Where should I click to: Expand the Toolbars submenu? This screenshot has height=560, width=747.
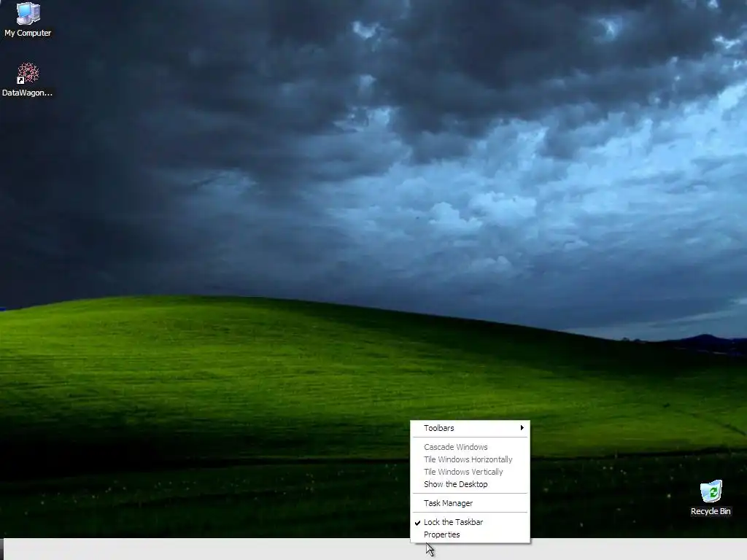471,428
